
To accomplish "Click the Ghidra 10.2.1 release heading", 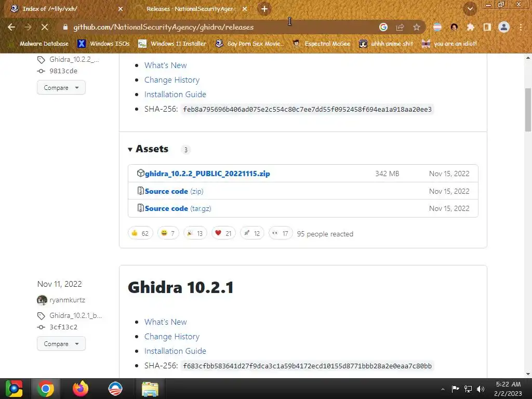I will (180, 287).
